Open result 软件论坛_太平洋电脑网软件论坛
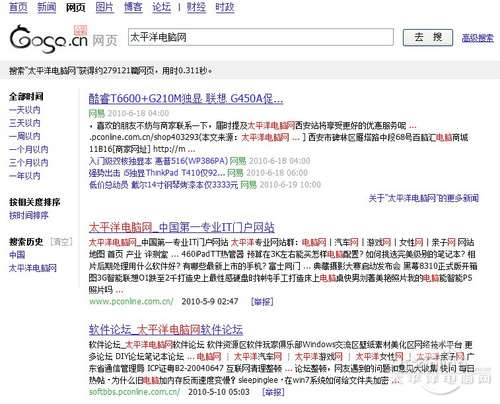Viewport: 500px width, 404px height. click(166, 330)
